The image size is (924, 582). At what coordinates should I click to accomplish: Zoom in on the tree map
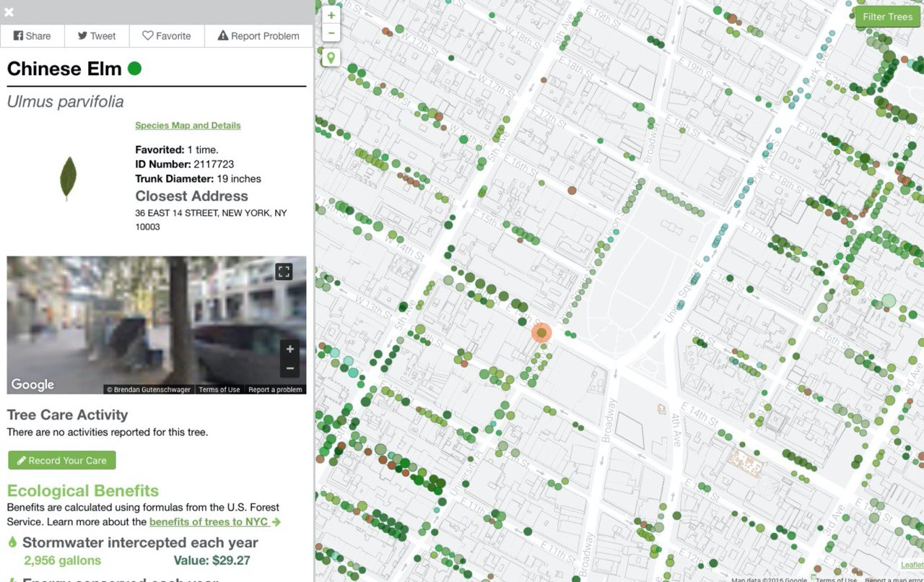331,15
